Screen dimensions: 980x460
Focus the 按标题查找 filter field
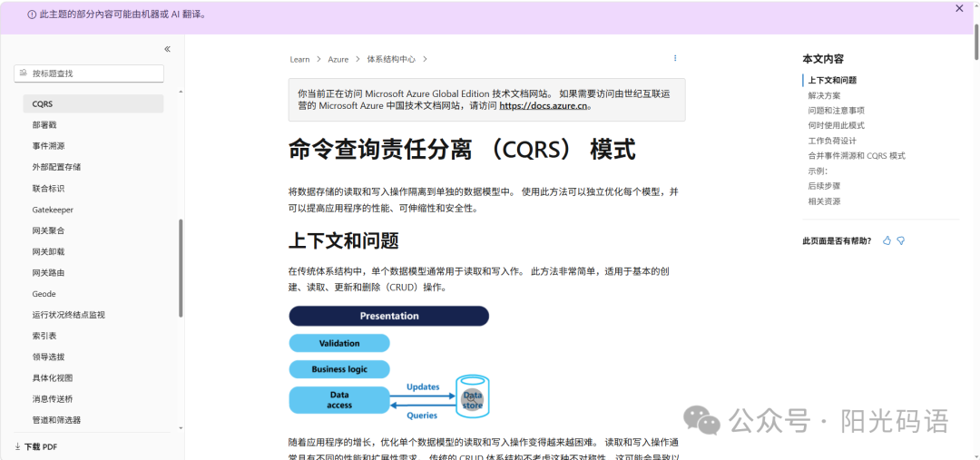pyautogui.click(x=89, y=73)
